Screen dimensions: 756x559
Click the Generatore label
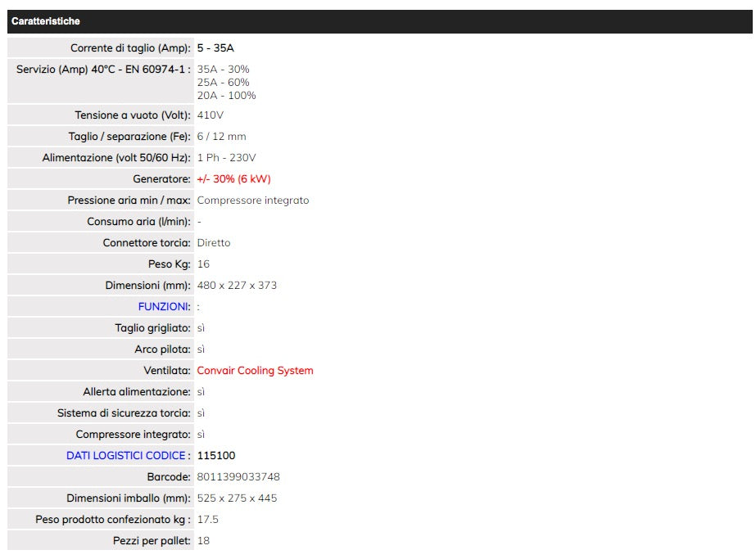[x=162, y=178]
